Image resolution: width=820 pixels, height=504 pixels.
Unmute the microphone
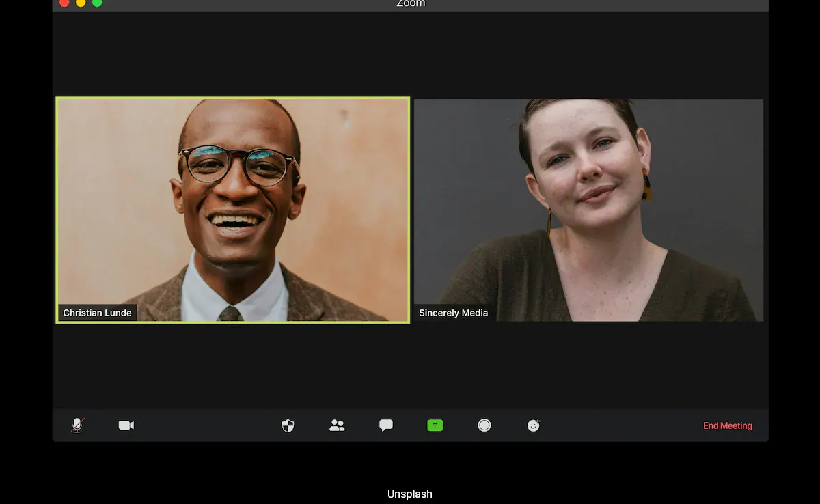(x=77, y=425)
